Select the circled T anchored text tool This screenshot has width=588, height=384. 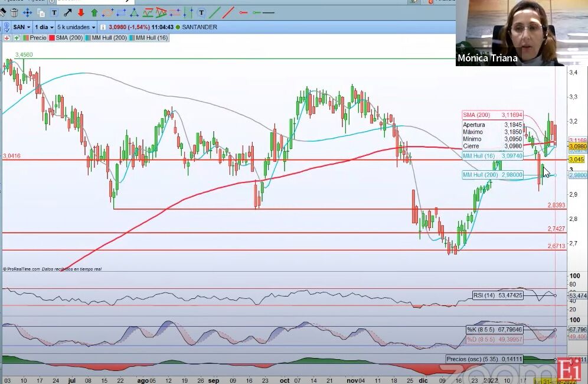(x=201, y=13)
